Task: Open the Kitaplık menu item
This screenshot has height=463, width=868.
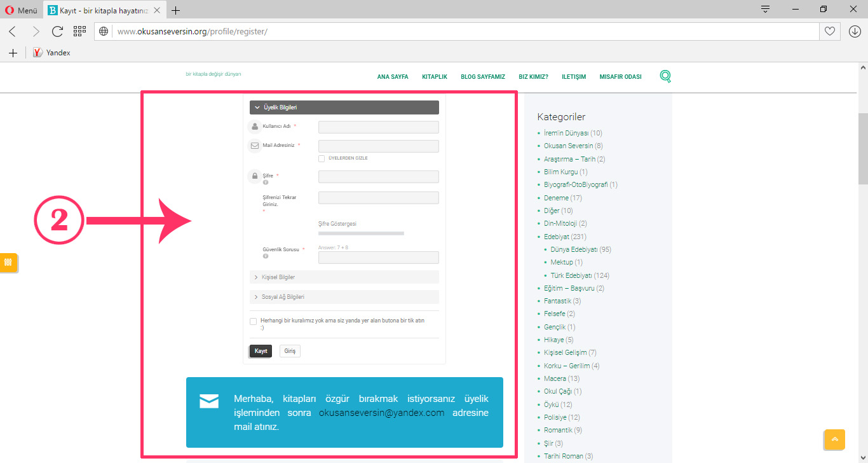Action: 435,77
